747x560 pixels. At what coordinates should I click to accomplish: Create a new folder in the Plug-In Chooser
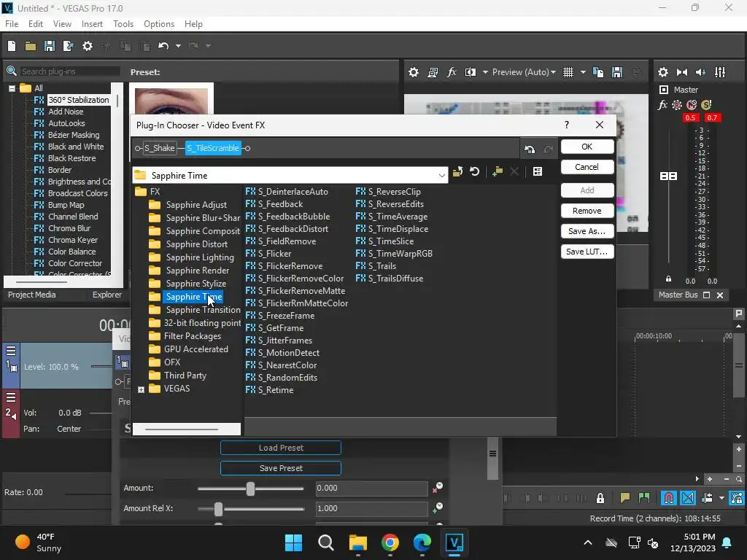[498, 171]
